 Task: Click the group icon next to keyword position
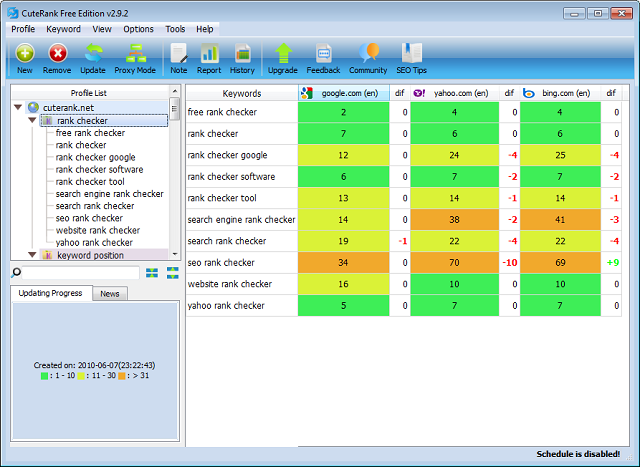tap(48, 256)
